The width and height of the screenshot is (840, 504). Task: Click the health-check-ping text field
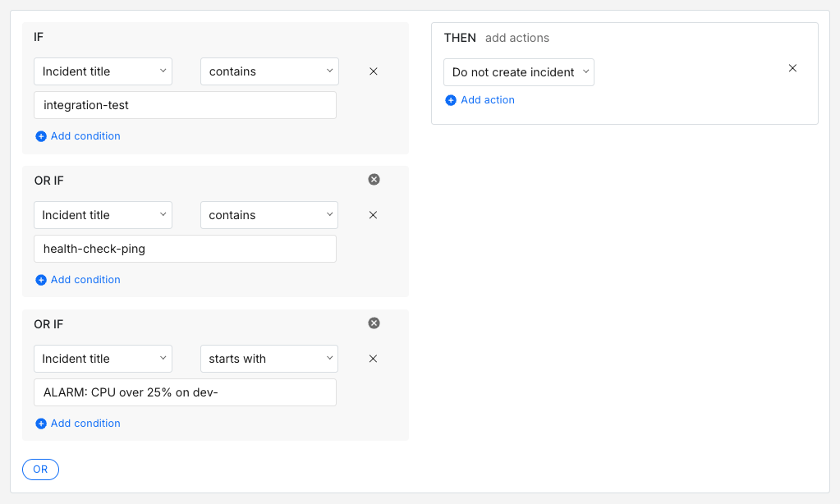pos(185,248)
